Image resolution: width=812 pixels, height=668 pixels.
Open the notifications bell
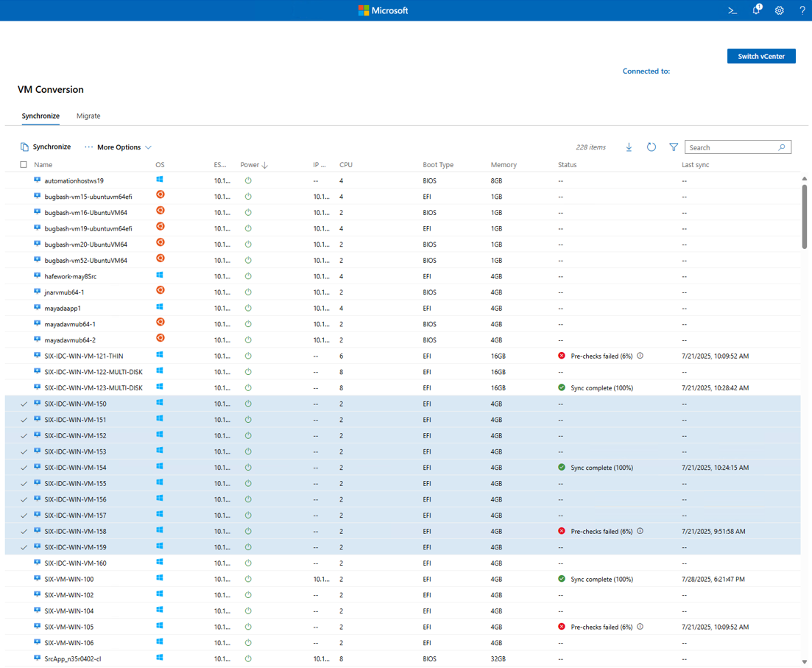[x=757, y=10]
